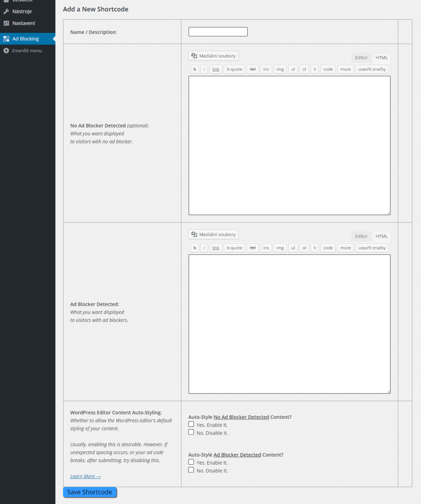Check 'No. Disable It.' for Ad Blocker Detected
The image size is (421, 504).
tap(191, 470)
